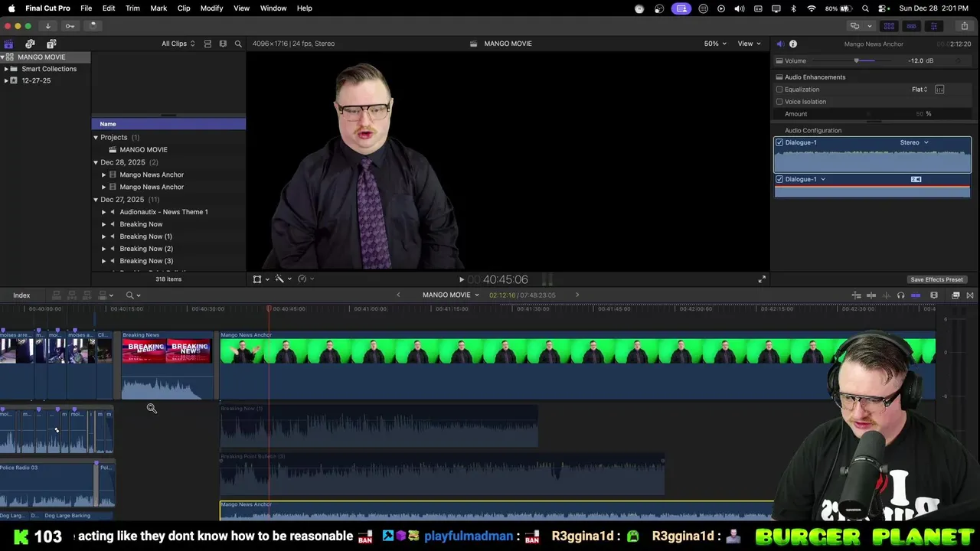Open the Equalization graphic EQ editor
Viewport: 980px width, 551px height.
click(x=939, y=90)
